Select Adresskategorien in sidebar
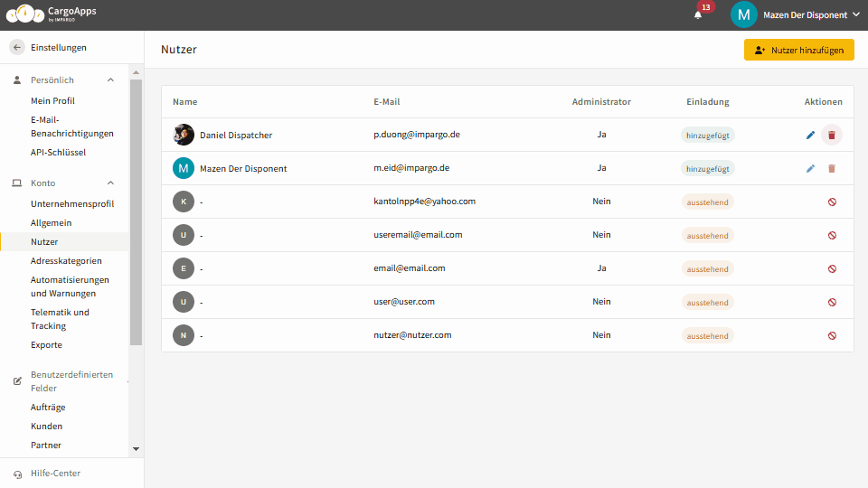Screen dimensions: 868x488 pyautogui.click(x=66, y=260)
